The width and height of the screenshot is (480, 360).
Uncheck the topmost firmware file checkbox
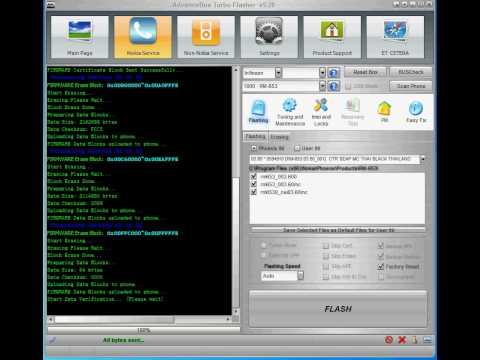coord(254,176)
